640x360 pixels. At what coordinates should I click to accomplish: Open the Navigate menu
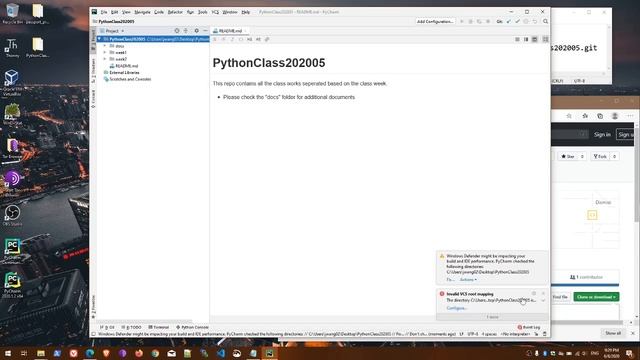click(x=142, y=12)
